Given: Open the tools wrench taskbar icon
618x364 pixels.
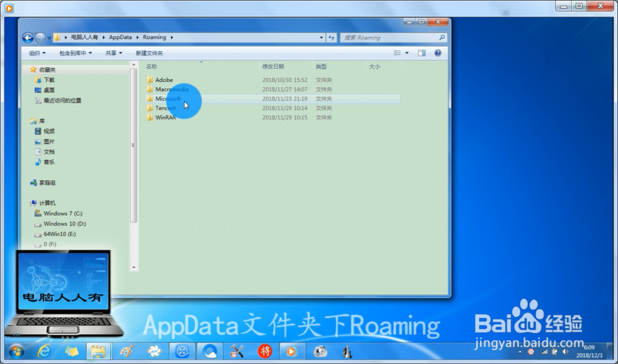Looking at the screenshot, I should [237, 351].
